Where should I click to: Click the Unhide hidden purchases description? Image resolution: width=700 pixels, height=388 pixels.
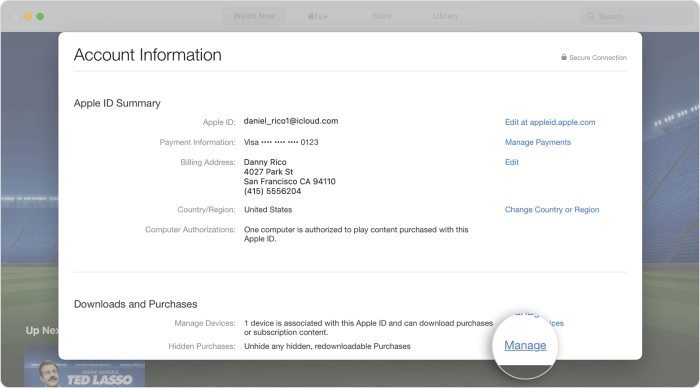327,346
